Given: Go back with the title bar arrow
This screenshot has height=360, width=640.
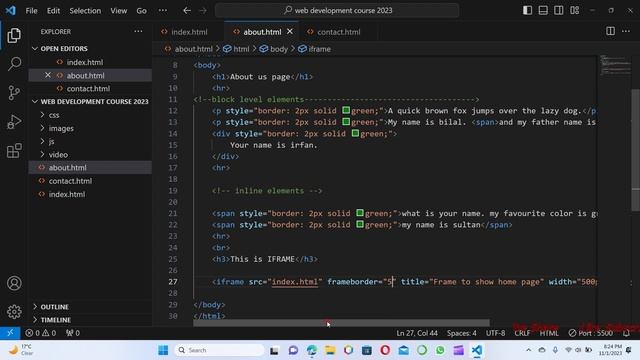Looking at the screenshot, I should pos(187,11).
